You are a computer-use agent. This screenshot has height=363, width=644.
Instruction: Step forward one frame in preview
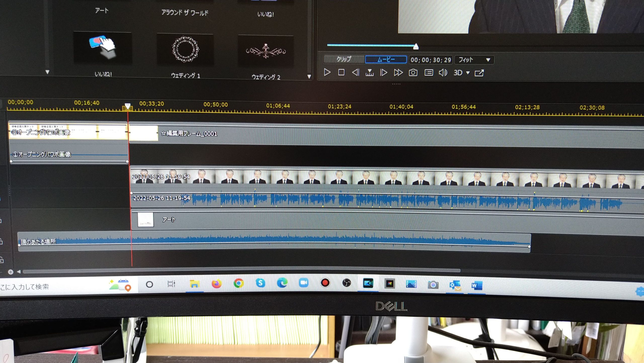(x=384, y=73)
